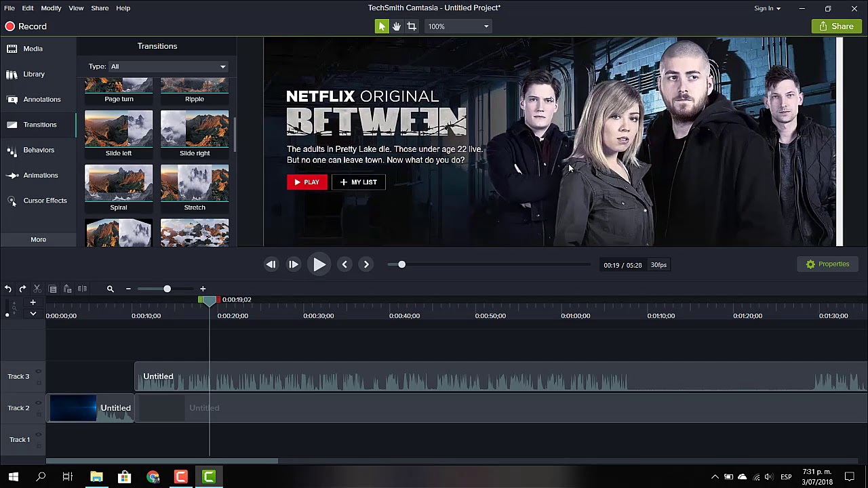This screenshot has width=868, height=488.
Task: Open the transition Type dropdown
Action: pyautogui.click(x=167, y=66)
